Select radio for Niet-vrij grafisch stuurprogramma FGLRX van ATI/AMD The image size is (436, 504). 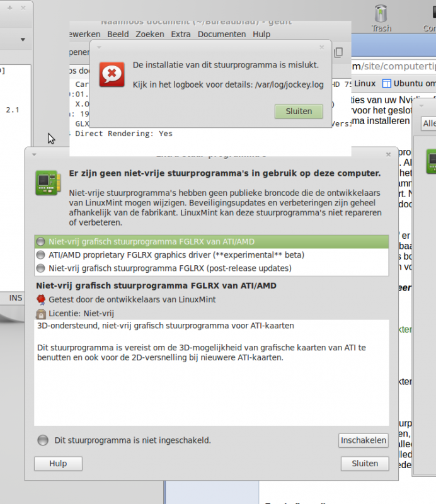(40, 242)
